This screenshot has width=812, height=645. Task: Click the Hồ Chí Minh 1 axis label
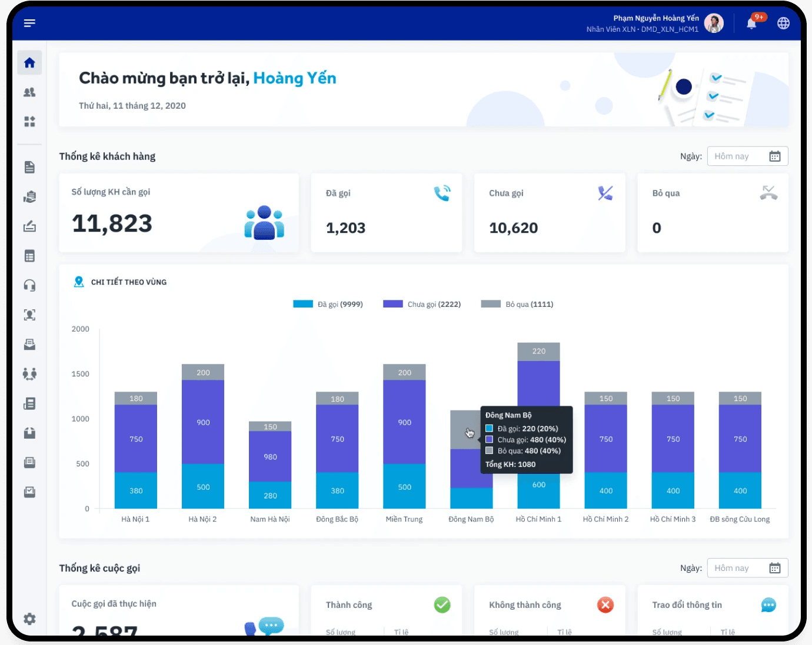coord(538,519)
